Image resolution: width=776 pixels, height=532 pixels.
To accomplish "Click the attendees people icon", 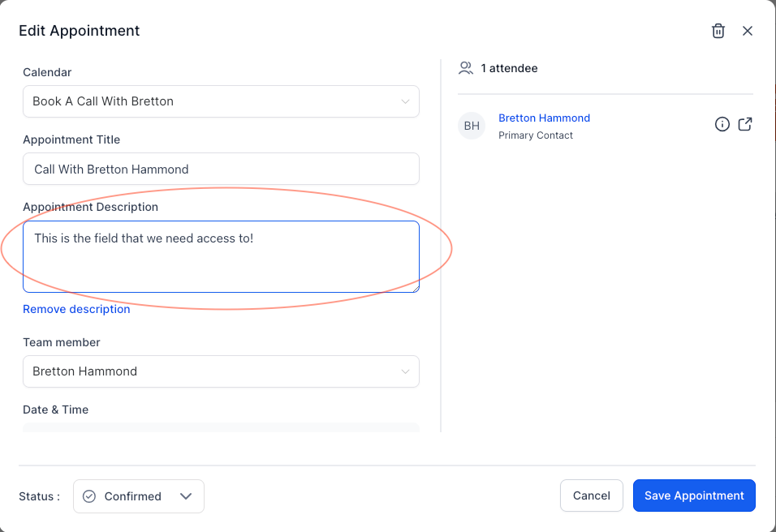I will (x=466, y=68).
